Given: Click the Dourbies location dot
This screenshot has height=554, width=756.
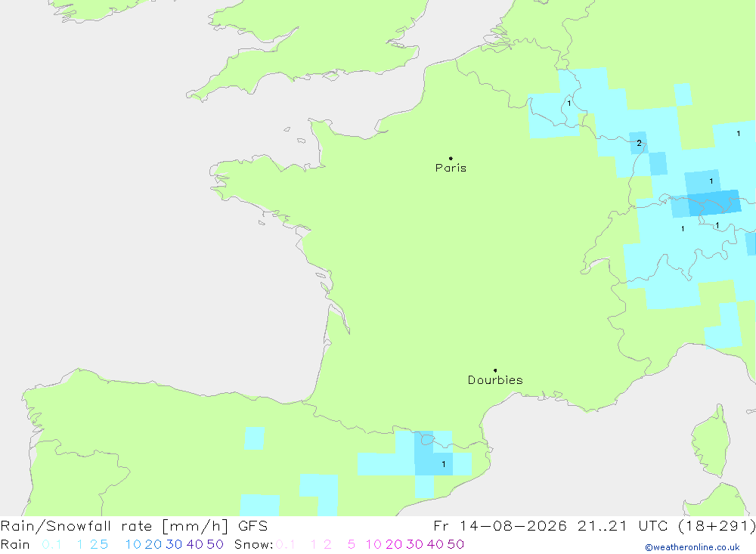Looking at the screenshot, I should point(495,370).
